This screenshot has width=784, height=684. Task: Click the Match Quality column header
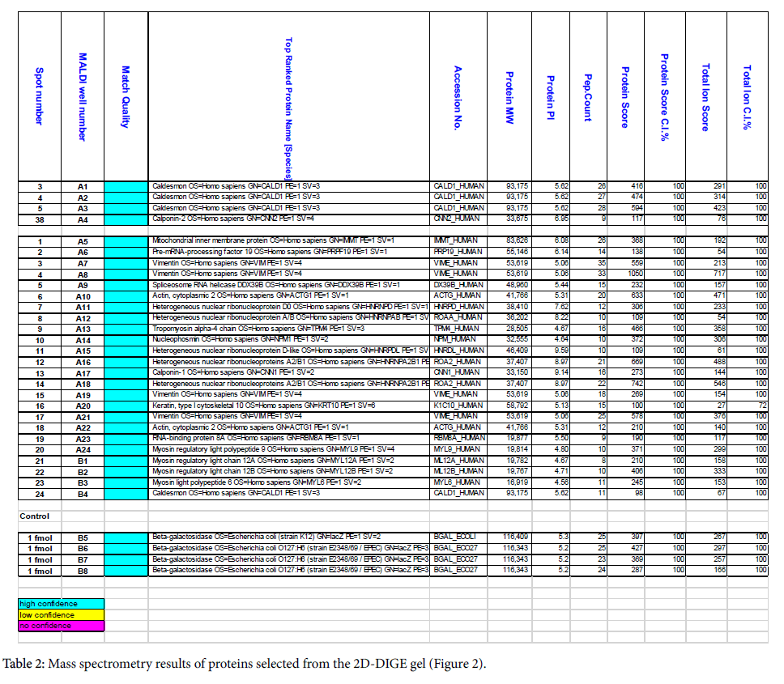125,97
